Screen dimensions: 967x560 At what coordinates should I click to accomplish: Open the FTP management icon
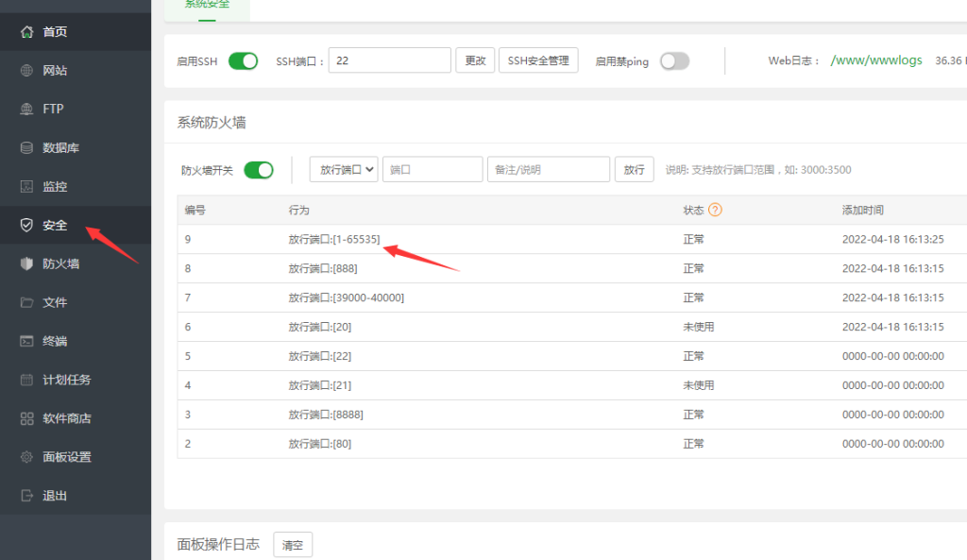(27, 108)
